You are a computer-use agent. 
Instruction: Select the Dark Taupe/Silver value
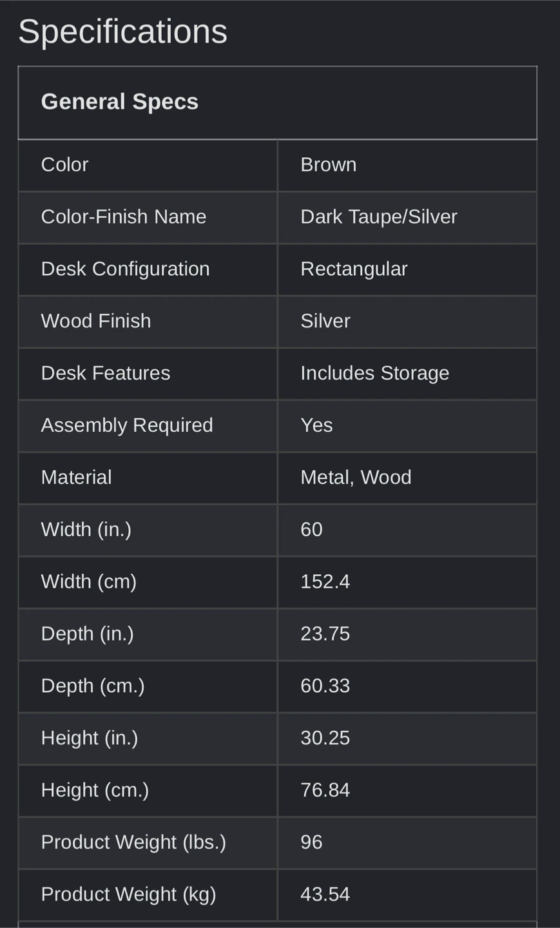point(379,217)
